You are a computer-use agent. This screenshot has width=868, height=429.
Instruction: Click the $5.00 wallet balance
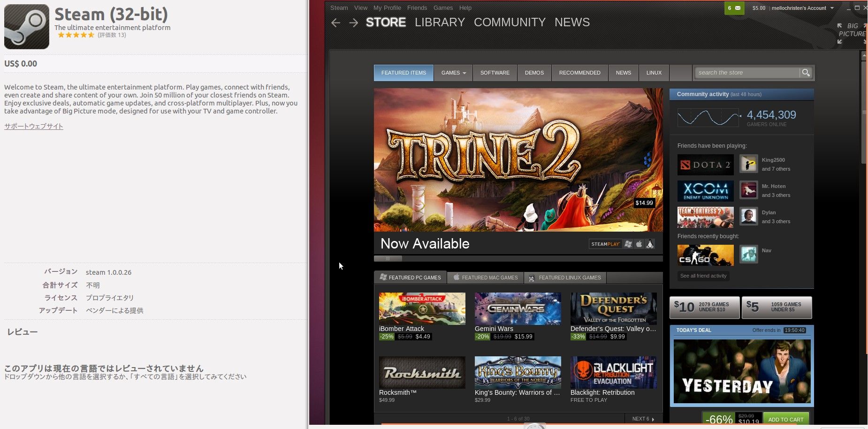(759, 8)
